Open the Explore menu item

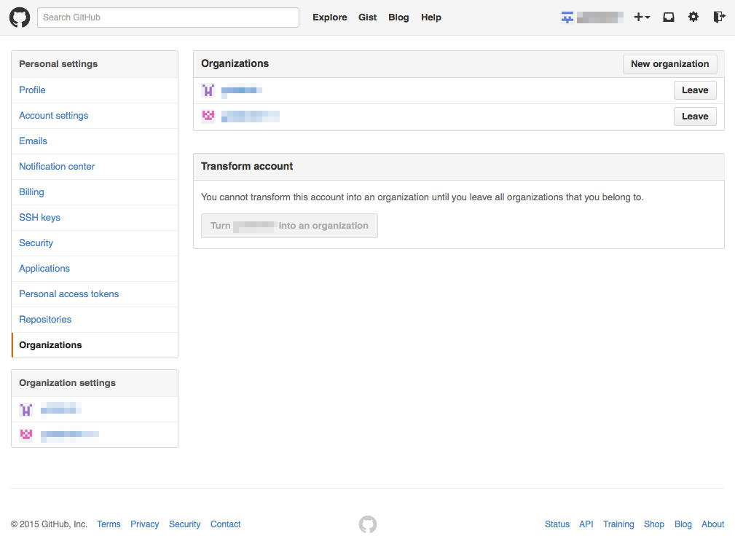click(x=329, y=17)
